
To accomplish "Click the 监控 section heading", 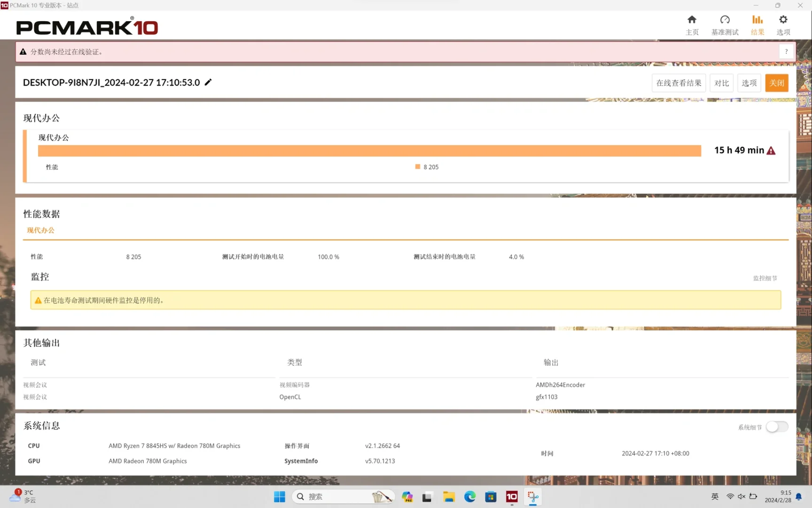I will click(40, 277).
